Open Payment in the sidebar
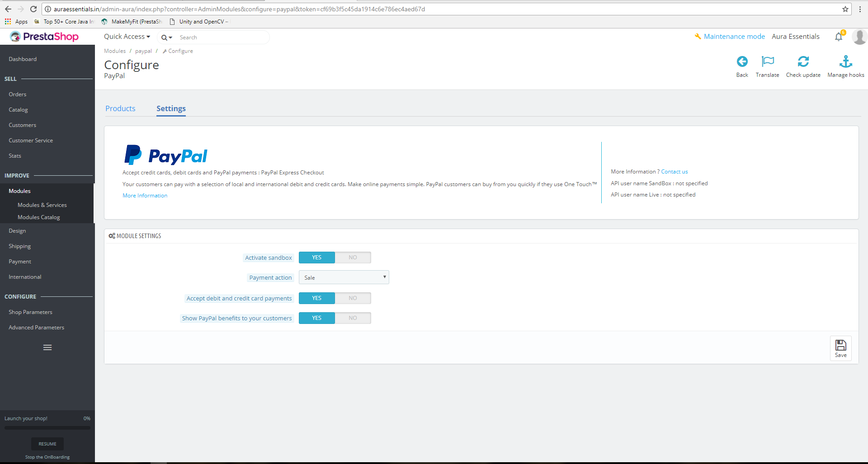 click(20, 262)
